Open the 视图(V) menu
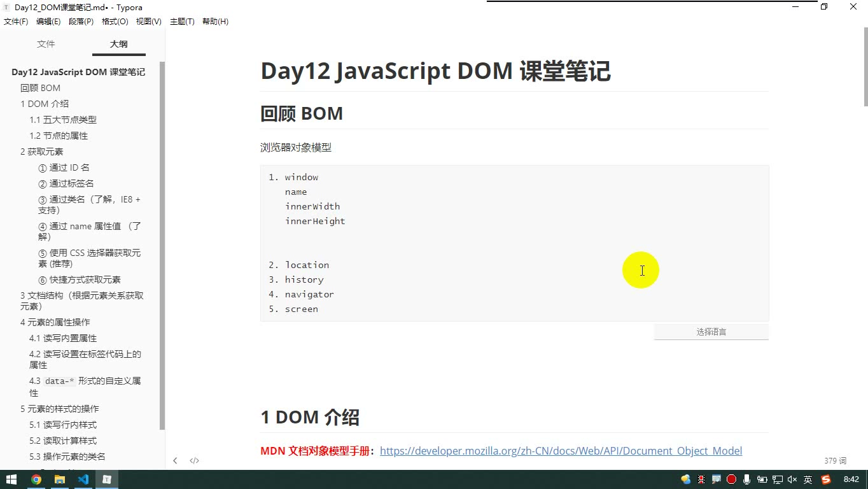This screenshot has height=489, width=868. (149, 22)
